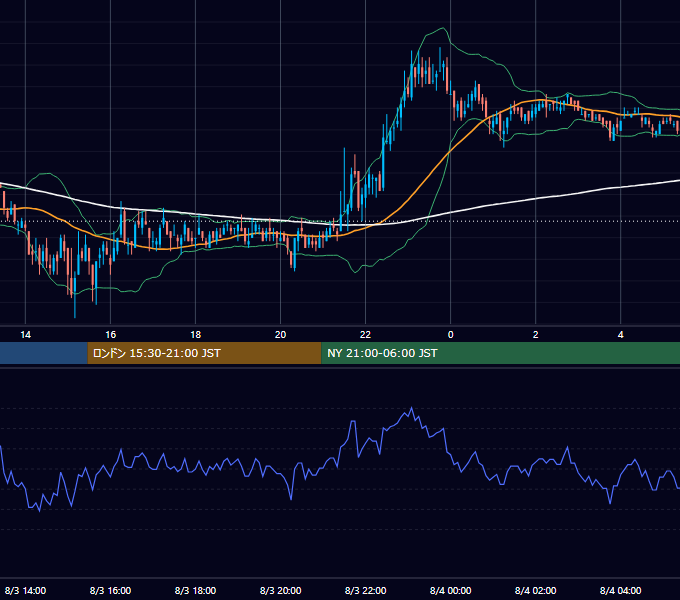Screen dimensions: 680x600
Task: Click the 8/4 04:00 timestamp label
Action: tap(621, 590)
